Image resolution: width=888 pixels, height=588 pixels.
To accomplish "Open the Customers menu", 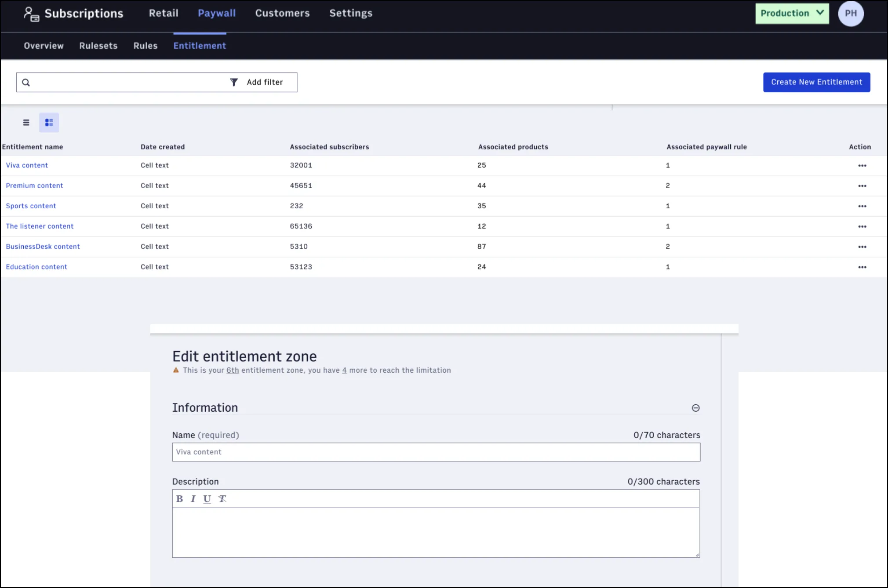I will click(282, 13).
